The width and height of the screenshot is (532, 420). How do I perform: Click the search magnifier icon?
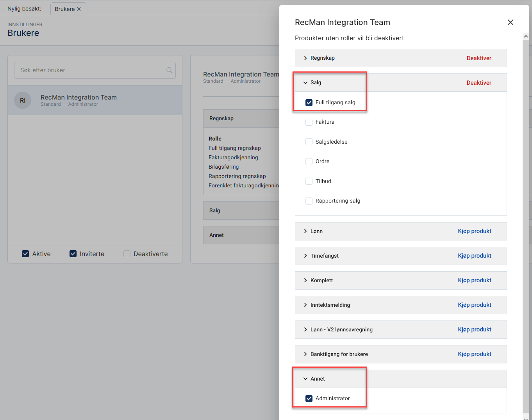pyautogui.click(x=169, y=70)
